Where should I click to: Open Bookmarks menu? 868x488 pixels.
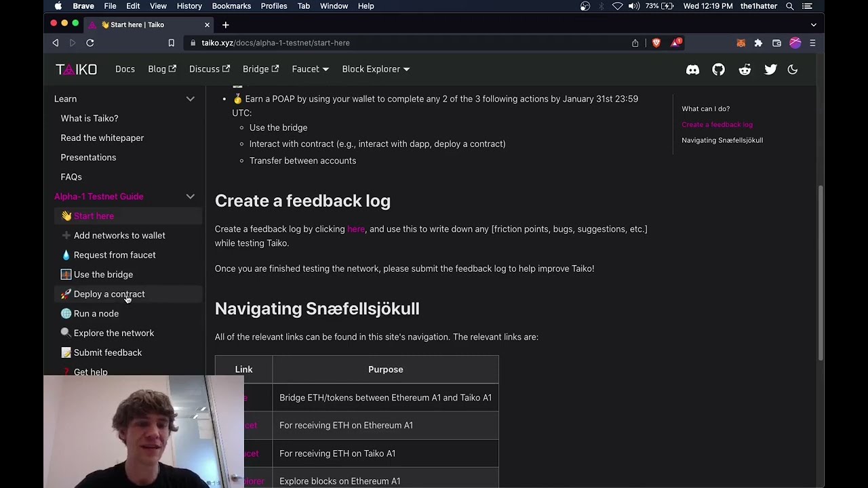[x=231, y=6]
